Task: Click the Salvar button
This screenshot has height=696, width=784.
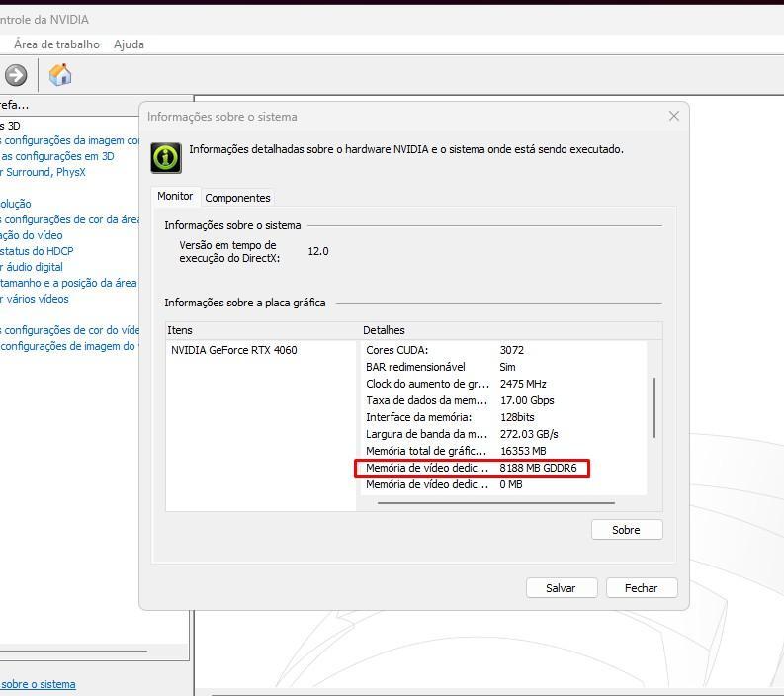Action: (x=561, y=588)
